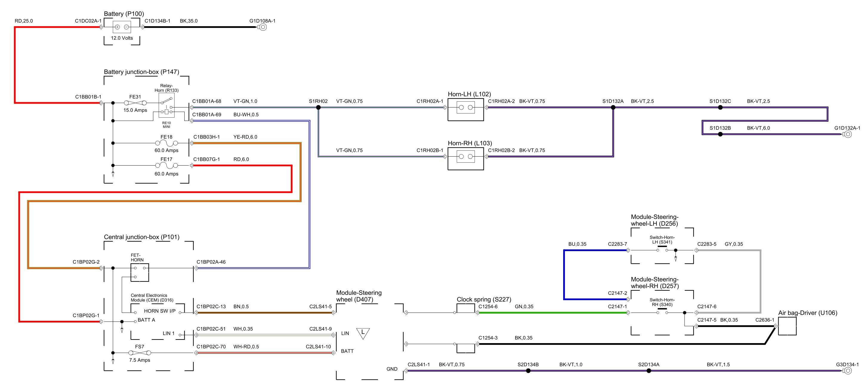Click the G1D108A-1 ground terminal symbol
The image size is (868, 386).
[262, 27]
